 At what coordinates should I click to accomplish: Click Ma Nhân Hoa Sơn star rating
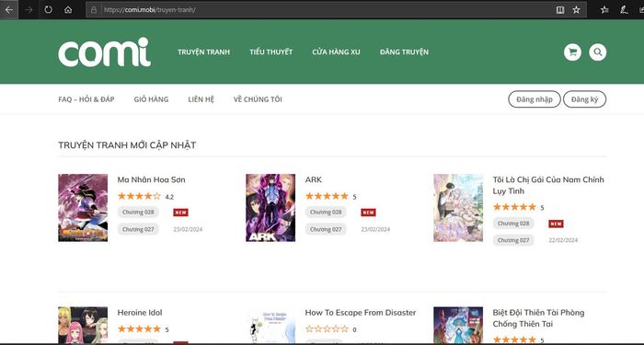pos(139,196)
